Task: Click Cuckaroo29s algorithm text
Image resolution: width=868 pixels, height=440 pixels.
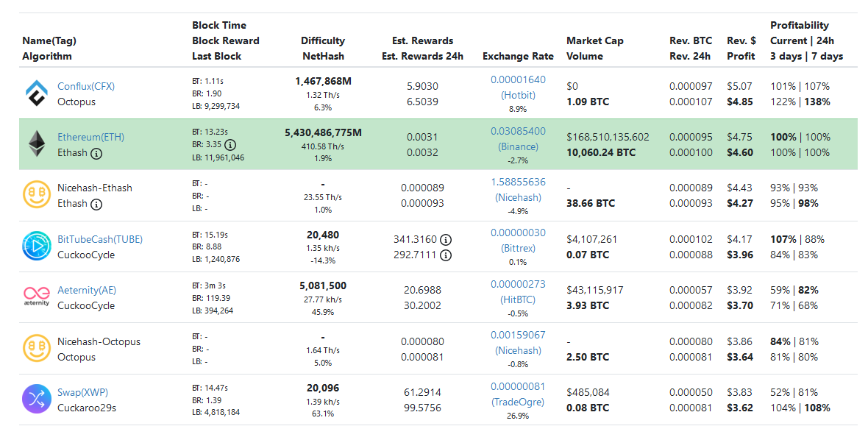Action: pyautogui.click(x=87, y=408)
